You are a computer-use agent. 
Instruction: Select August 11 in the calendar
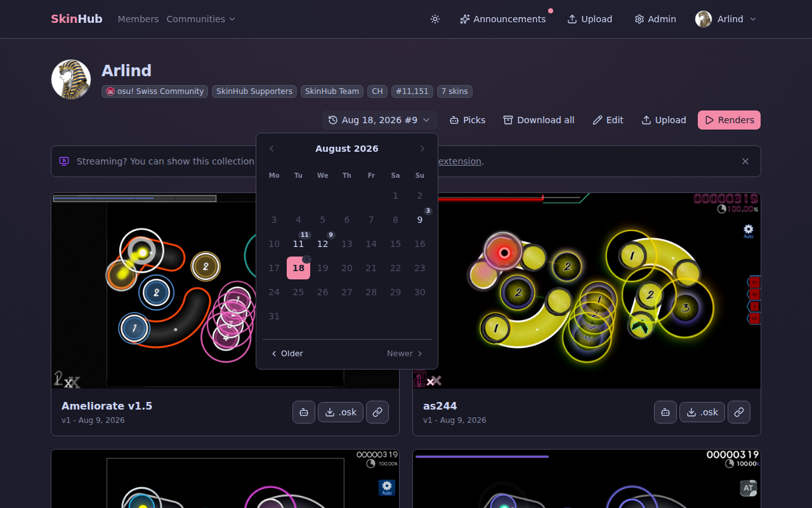[x=298, y=244]
